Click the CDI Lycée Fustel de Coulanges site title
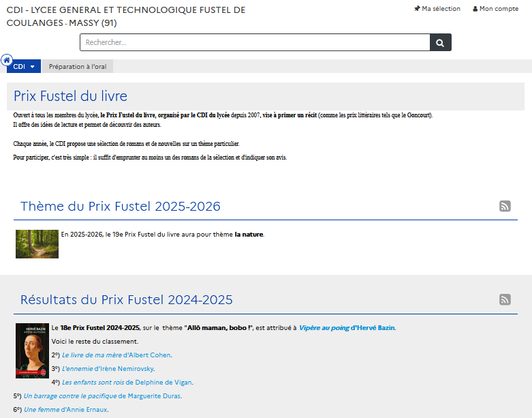532x418 pixels. 125,16
